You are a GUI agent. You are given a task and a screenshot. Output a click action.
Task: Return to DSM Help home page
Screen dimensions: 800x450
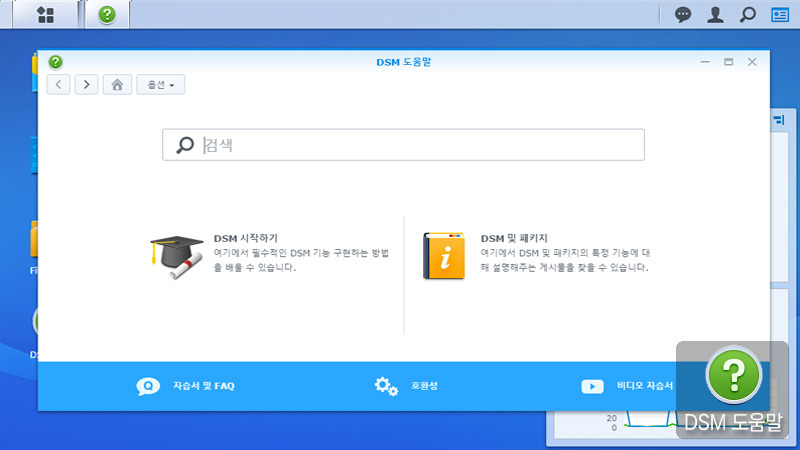(x=117, y=85)
